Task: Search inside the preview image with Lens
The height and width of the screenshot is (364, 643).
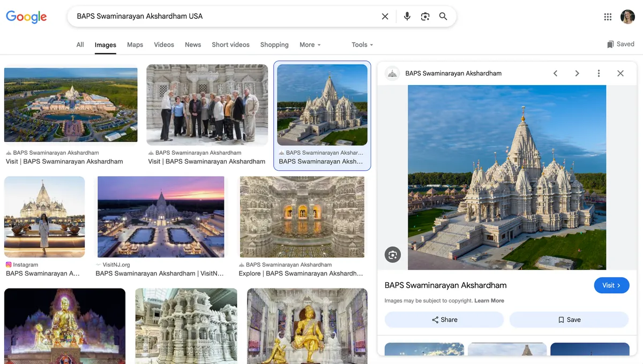Action: pos(393,254)
